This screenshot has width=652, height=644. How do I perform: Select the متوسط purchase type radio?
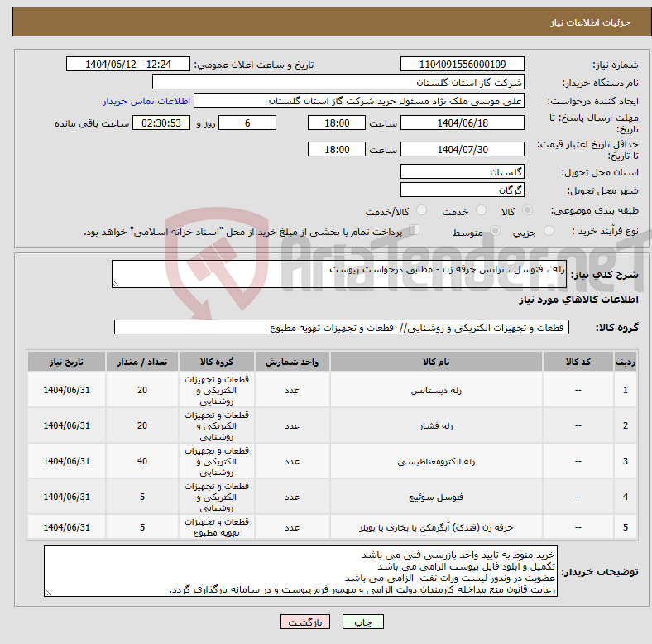tap(495, 231)
